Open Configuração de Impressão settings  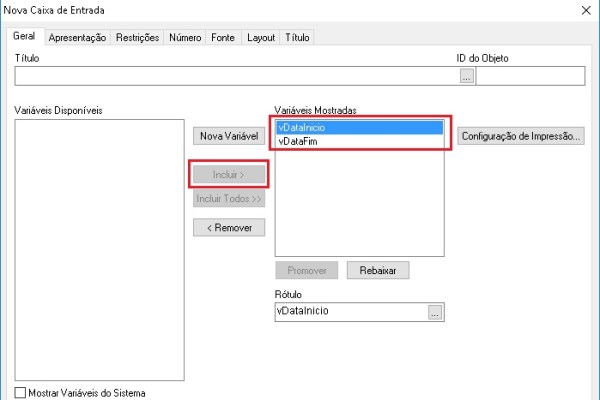(x=520, y=135)
